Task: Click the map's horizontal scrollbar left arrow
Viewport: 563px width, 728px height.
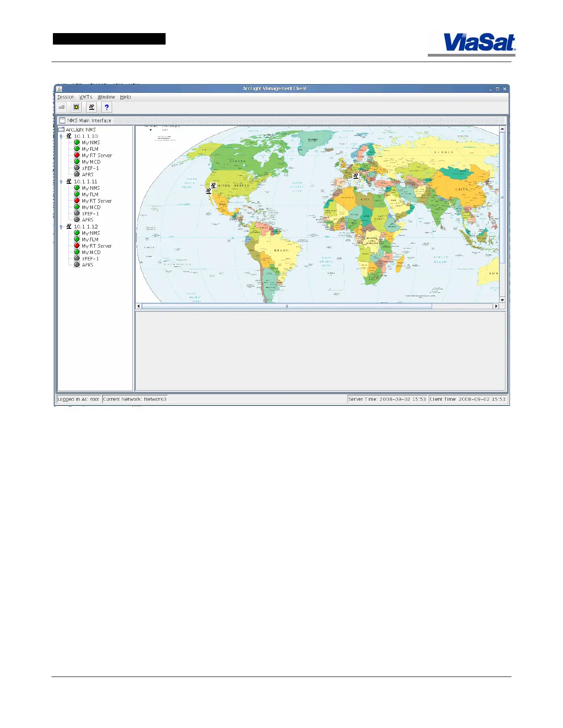Action: [x=138, y=306]
